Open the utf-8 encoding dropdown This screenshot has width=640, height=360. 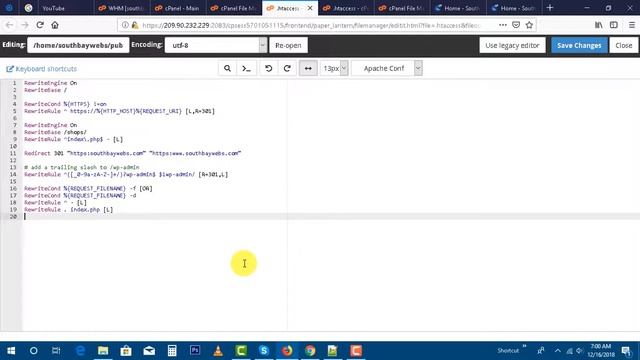216,45
